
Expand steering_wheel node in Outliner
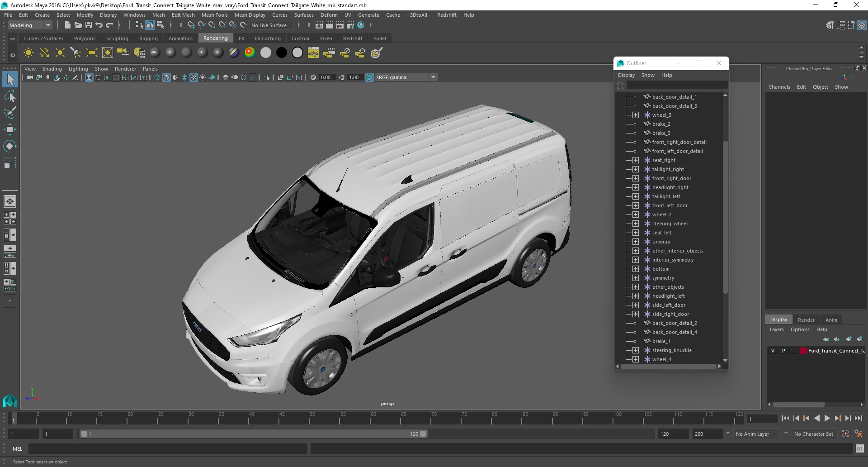coord(635,224)
